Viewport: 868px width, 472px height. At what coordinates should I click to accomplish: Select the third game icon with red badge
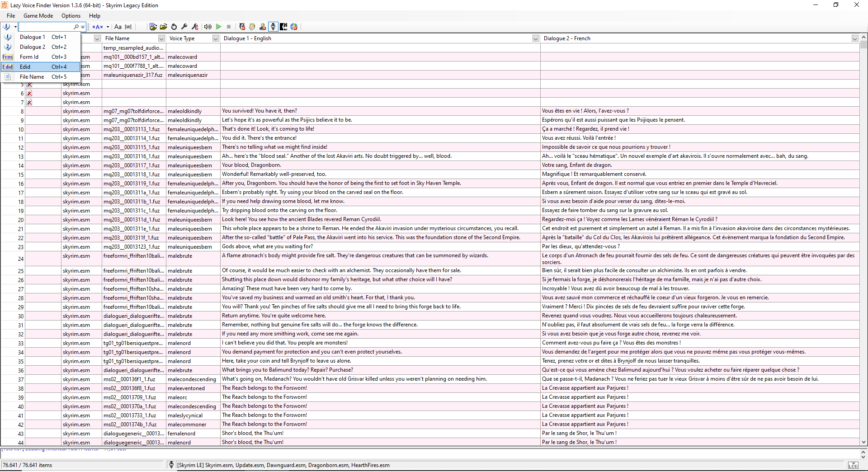click(263, 27)
